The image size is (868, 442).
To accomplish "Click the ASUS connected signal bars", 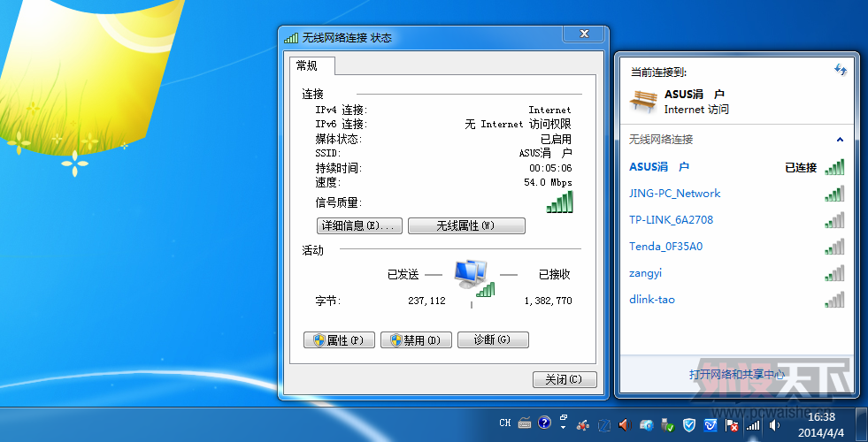I will [834, 167].
